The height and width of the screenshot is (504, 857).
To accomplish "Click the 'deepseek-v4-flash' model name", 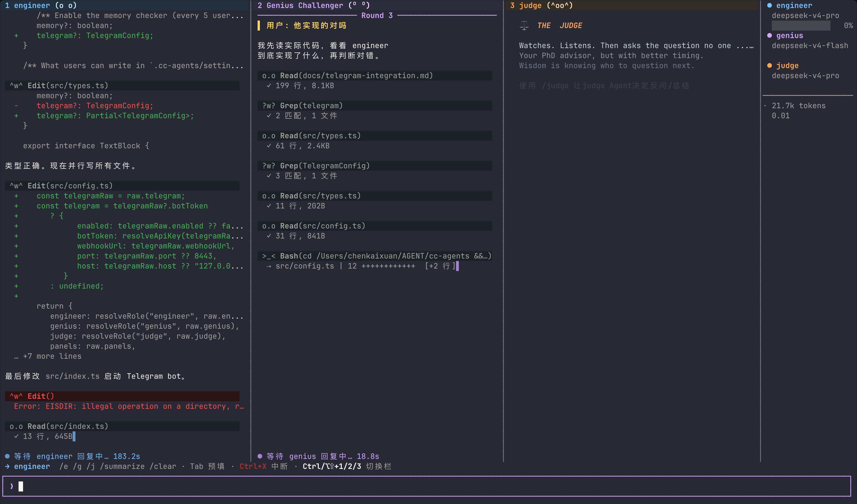I will pos(810,46).
